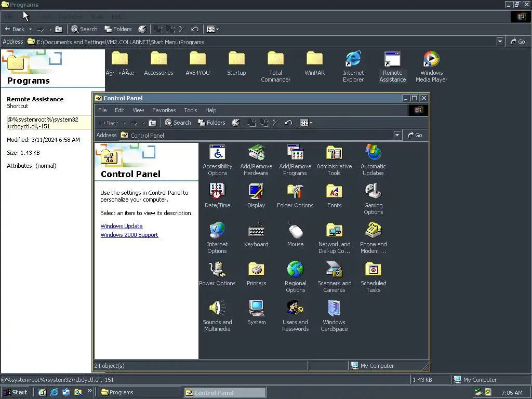Open Network and Dial-up Connections icon
The width and height of the screenshot is (532, 399).
(334, 238)
